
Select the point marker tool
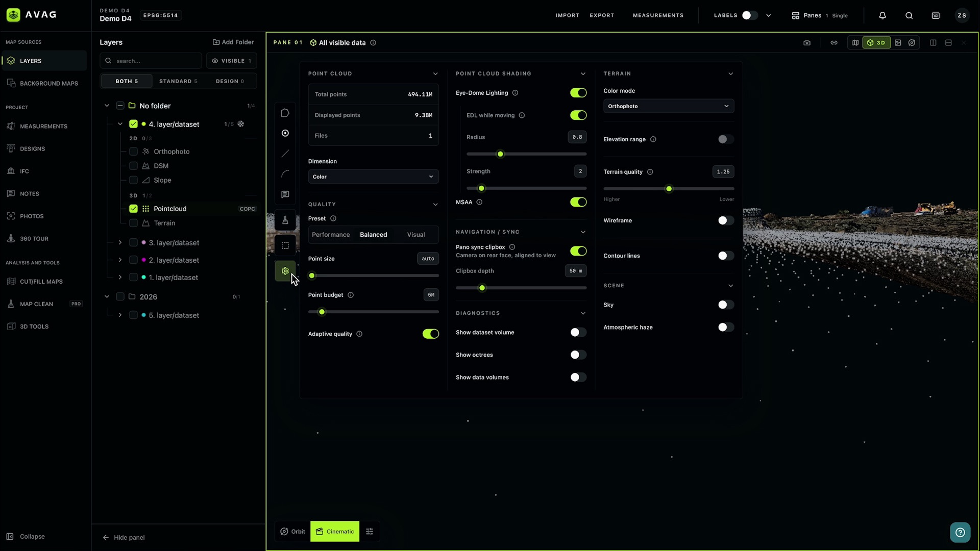coord(285,133)
